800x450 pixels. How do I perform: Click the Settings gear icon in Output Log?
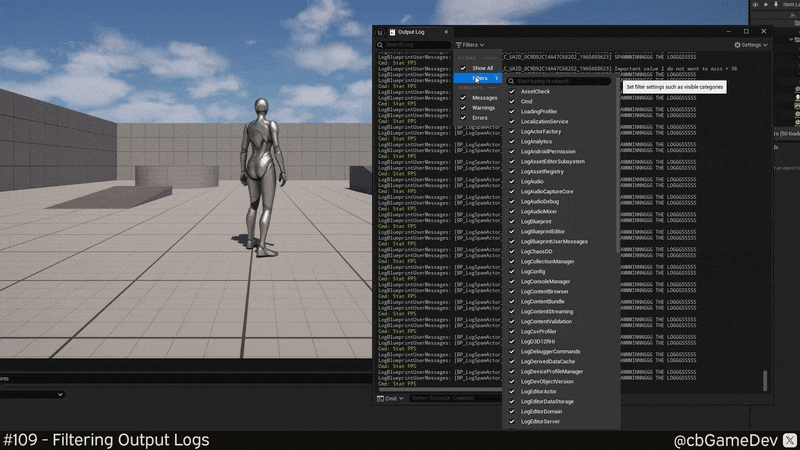(x=737, y=45)
